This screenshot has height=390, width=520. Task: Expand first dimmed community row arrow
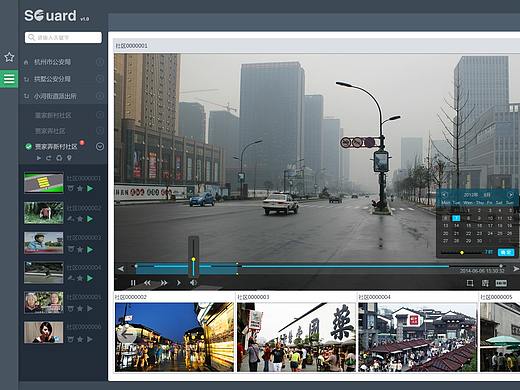100,115
